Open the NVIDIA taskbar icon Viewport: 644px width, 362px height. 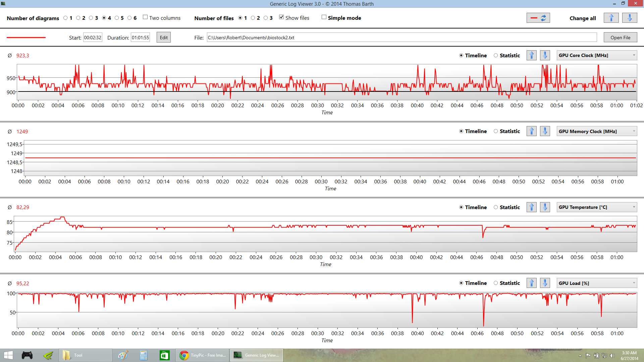48,355
